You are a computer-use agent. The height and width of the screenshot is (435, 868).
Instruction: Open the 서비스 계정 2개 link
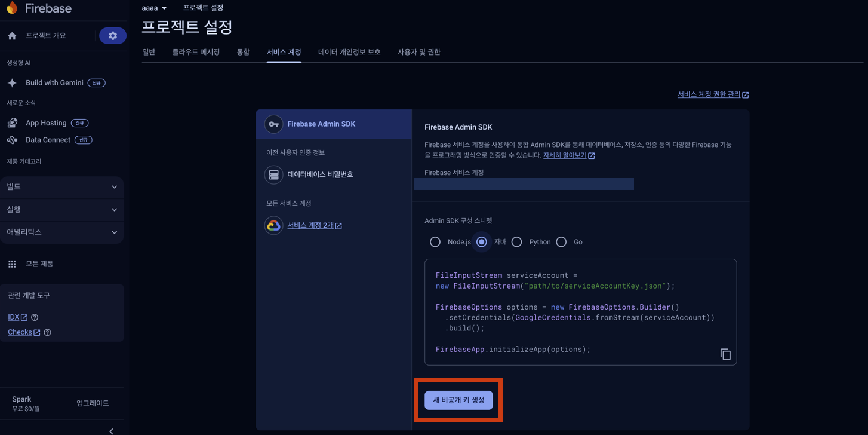click(x=310, y=225)
